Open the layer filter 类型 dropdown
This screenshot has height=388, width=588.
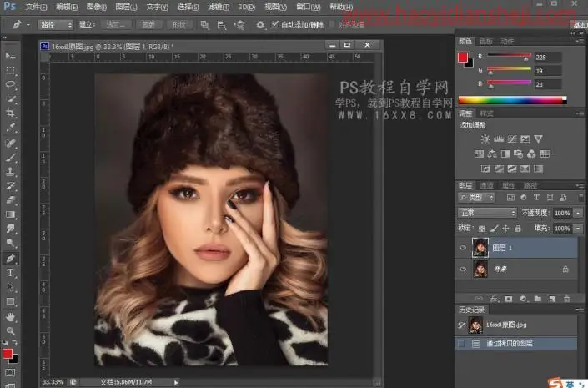point(476,198)
